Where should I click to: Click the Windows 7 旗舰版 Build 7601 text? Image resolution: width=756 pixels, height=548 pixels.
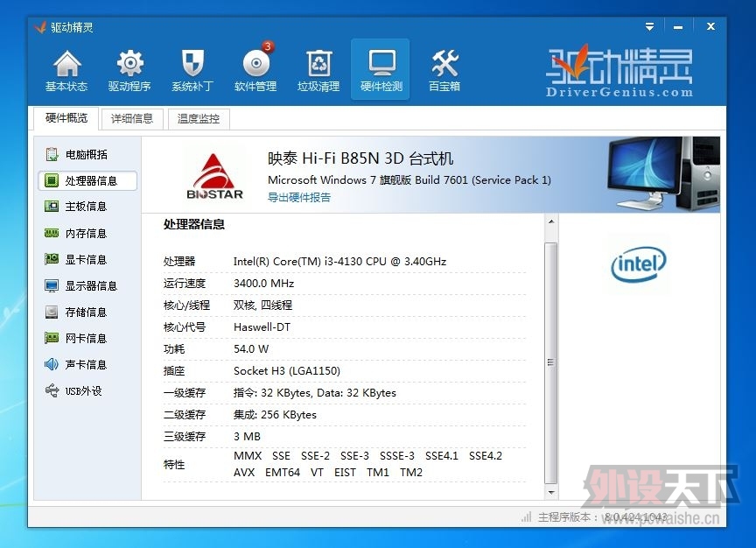click(409, 180)
